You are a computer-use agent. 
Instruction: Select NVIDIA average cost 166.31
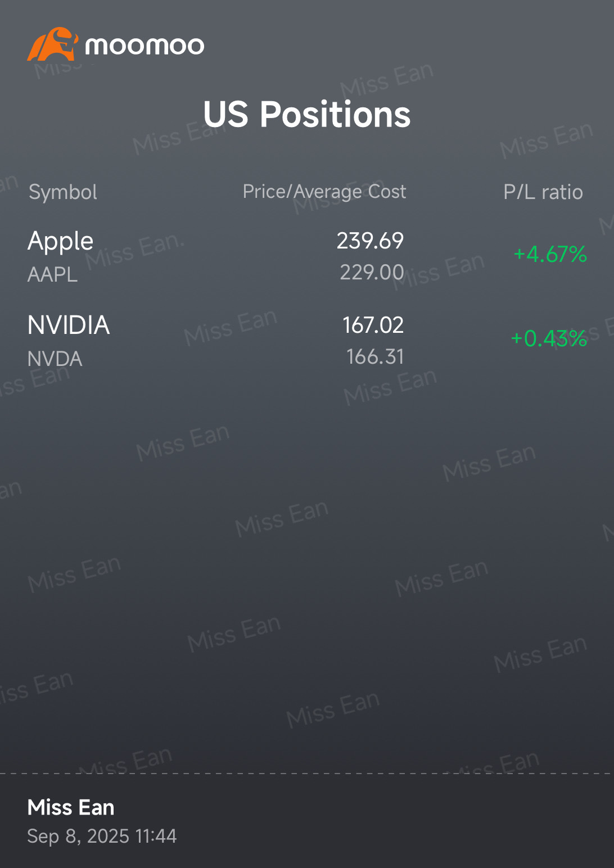[x=375, y=356]
